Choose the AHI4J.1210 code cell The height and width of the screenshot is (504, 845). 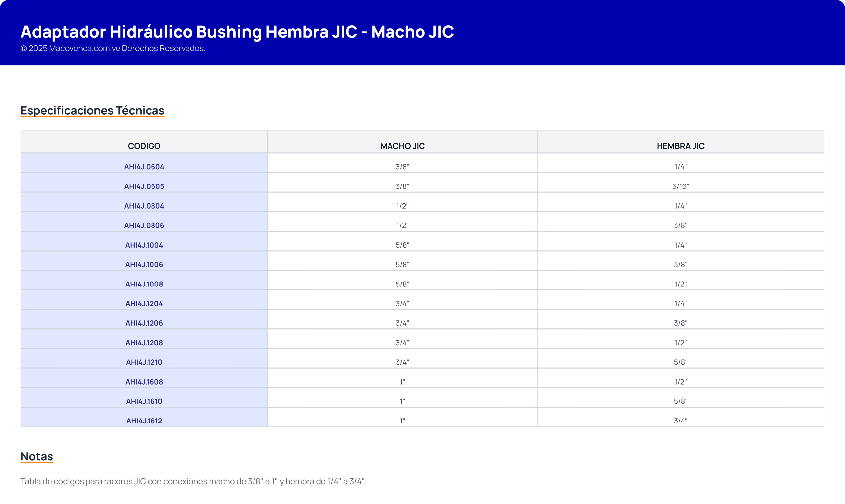click(x=144, y=362)
